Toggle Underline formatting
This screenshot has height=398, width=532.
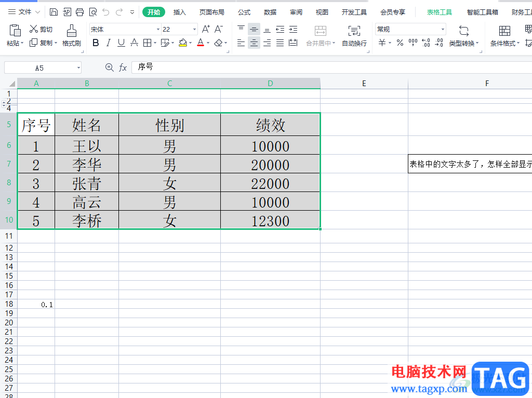click(121, 43)
